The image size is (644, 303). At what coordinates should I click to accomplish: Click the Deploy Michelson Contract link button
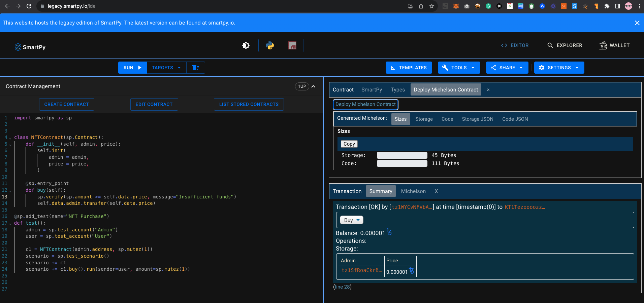pos(365,104)
